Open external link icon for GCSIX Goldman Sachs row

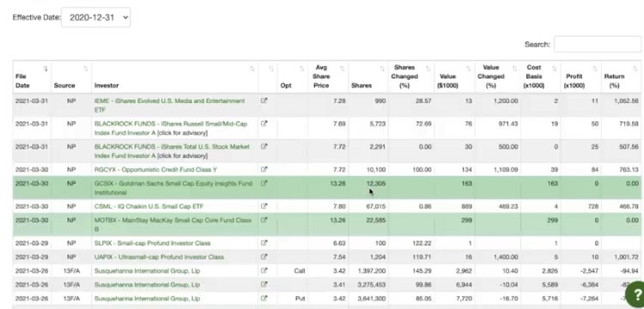tap(264, 184)
